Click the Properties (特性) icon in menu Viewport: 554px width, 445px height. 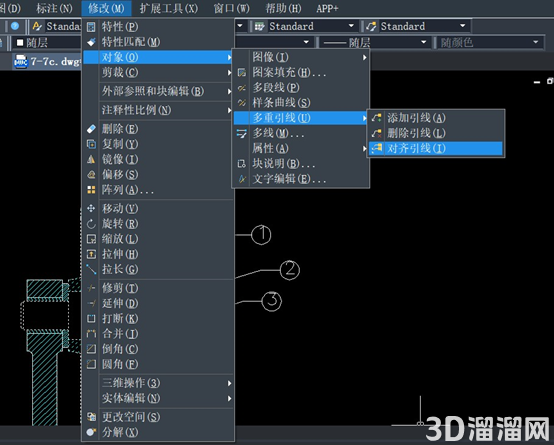pos(91,27)
